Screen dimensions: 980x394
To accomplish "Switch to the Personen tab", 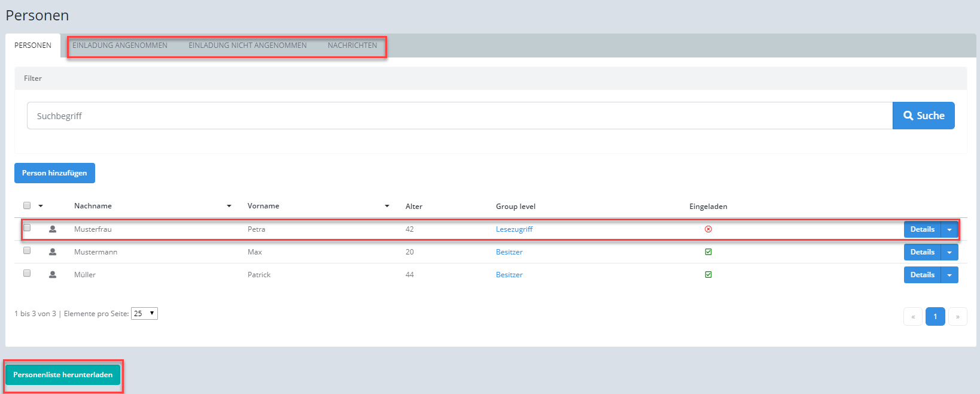I will click(33, 46).
